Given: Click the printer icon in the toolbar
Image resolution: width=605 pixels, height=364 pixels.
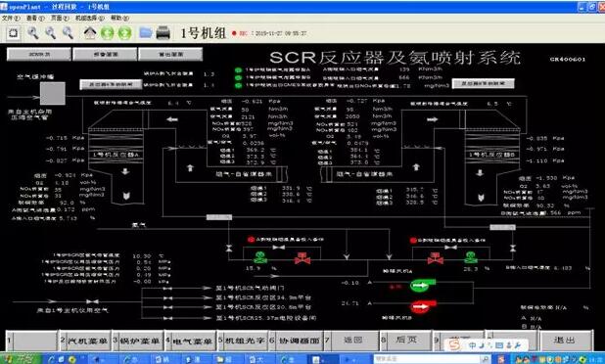Looking at the screenshot, I should coord(163,33).
